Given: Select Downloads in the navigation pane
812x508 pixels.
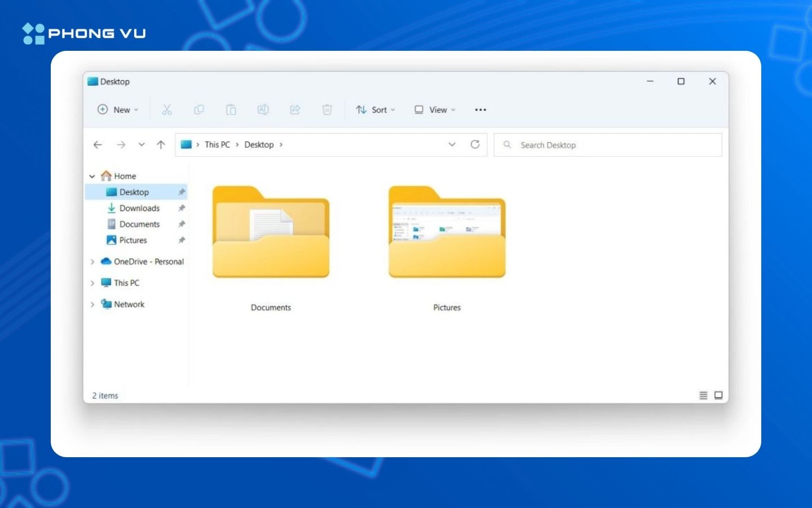Looking at the screenshot, I should (x=139, y=208).
